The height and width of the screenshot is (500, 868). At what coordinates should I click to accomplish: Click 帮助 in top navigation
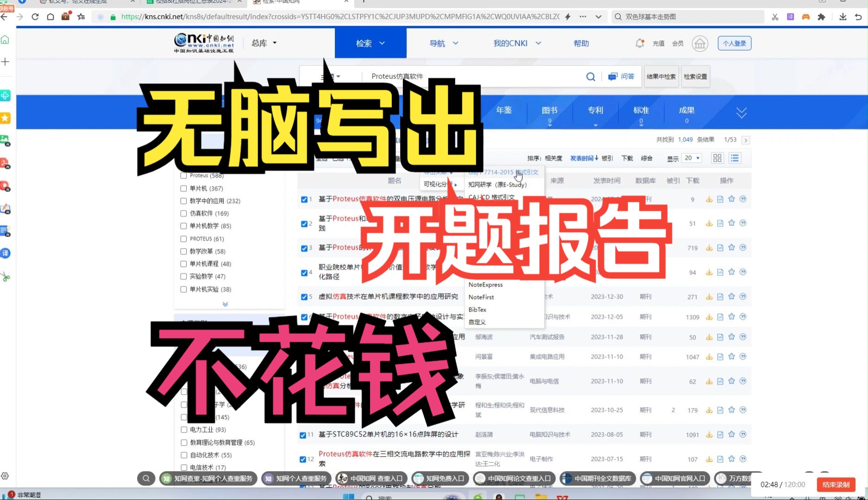point(581,43)
